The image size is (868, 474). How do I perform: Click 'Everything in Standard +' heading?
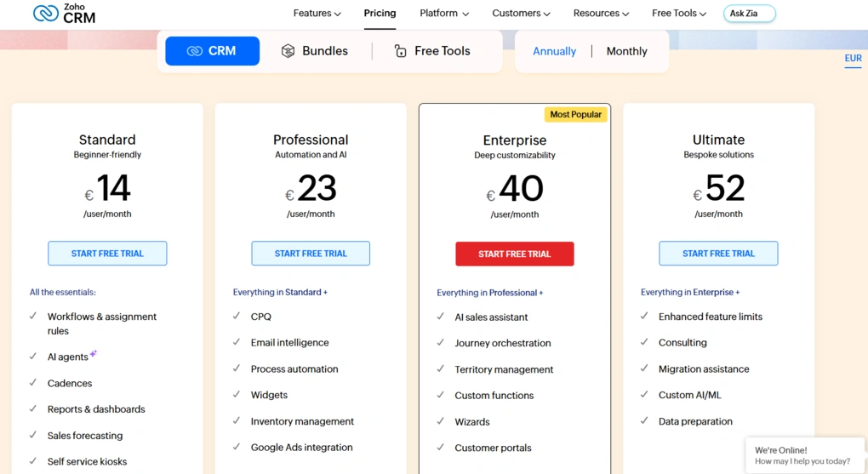[x=280, y=293]
